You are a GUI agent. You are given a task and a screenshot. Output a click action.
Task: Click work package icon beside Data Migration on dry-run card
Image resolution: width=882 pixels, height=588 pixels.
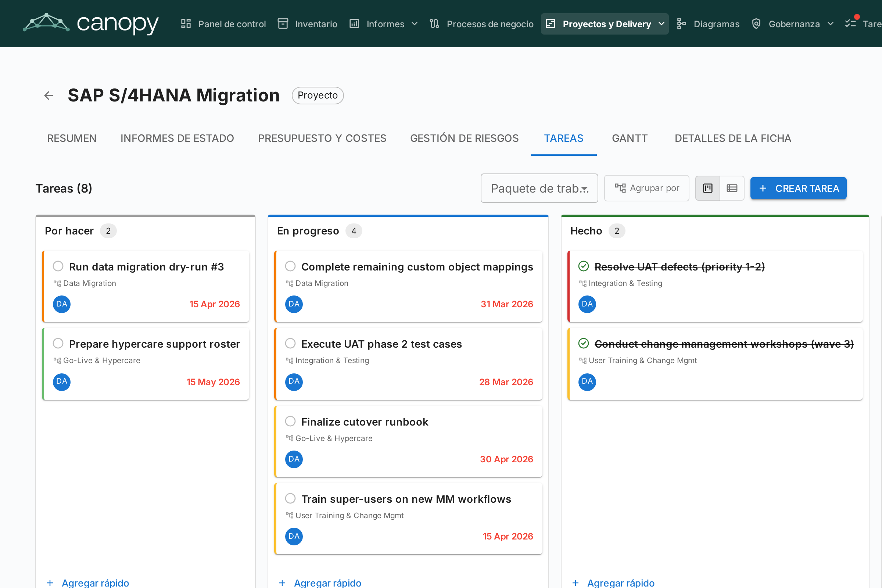click(57, 283)
